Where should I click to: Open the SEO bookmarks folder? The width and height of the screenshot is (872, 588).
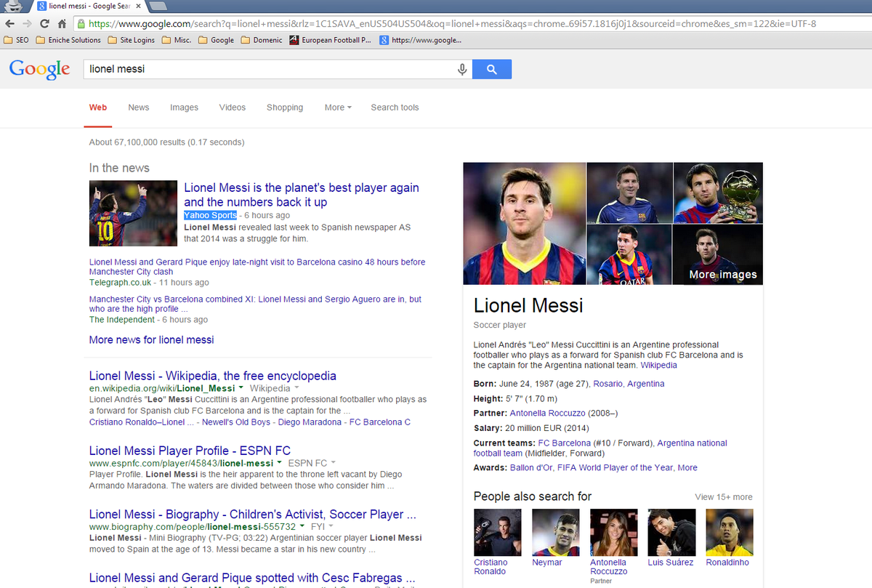17,40
